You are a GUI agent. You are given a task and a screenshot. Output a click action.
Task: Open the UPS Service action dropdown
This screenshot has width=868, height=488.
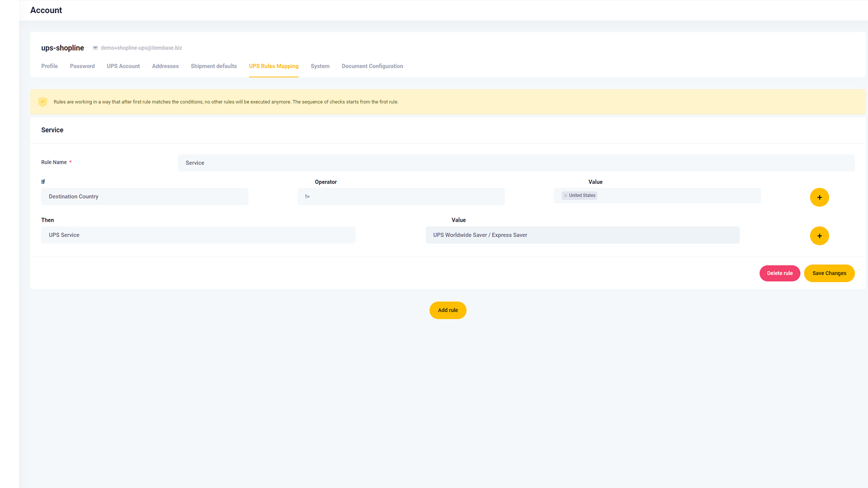[198, 235]
